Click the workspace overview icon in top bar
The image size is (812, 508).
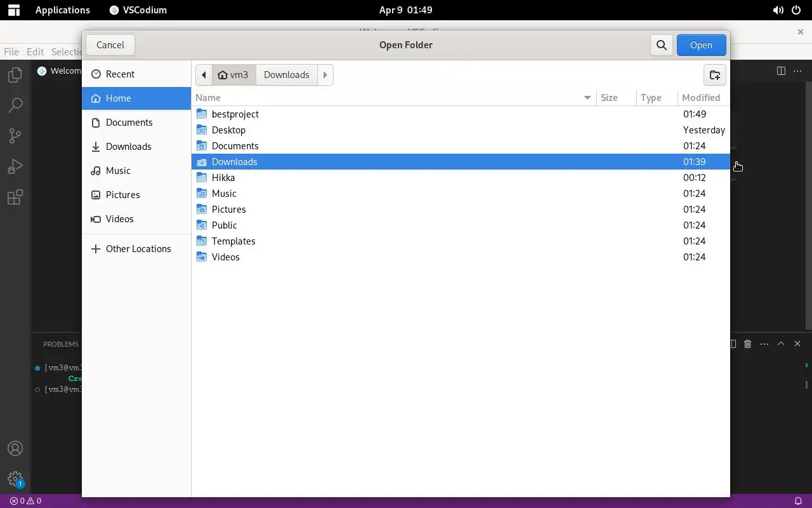[13, 10]
